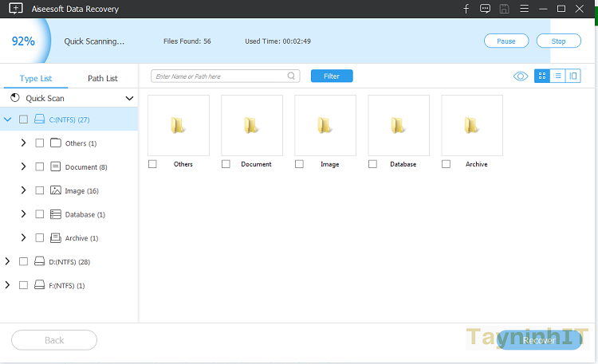
Task: Switch to detail content view
Action: click(572, 76)
